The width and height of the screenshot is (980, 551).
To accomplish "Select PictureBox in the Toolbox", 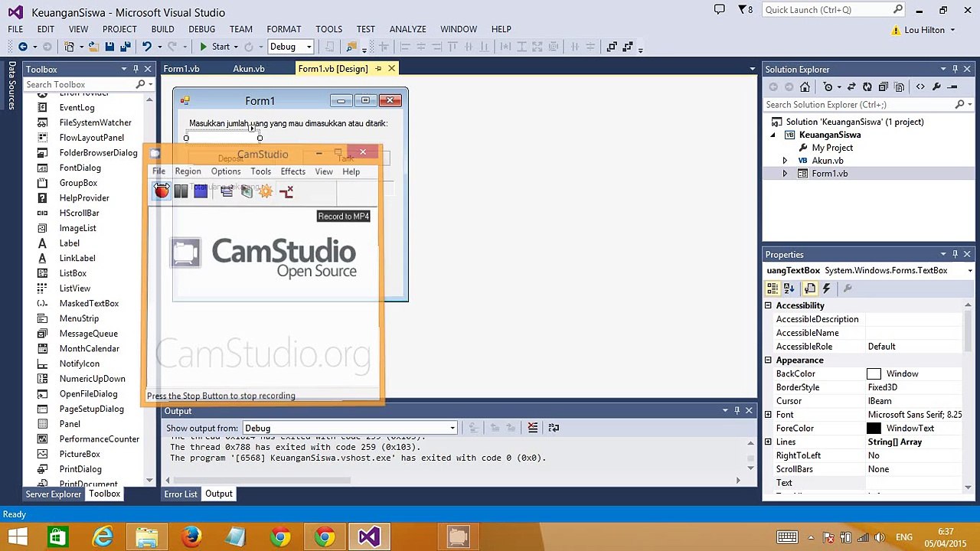I will pos(80,454).
